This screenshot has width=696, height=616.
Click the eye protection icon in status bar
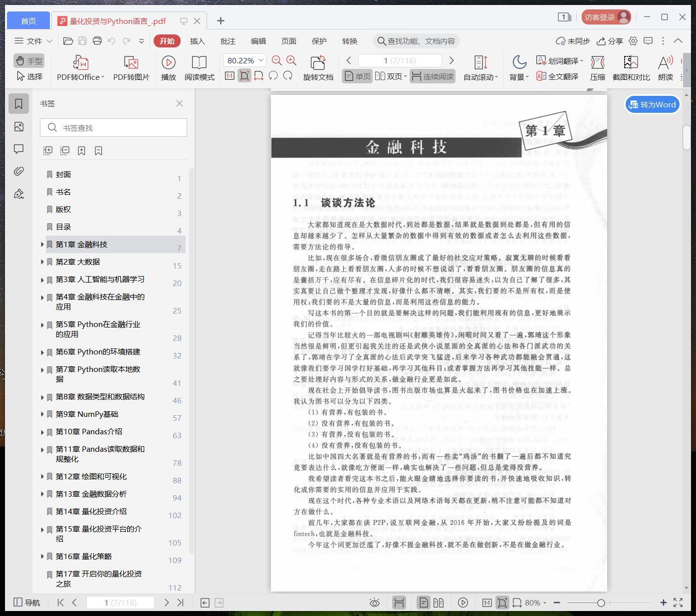(x=374, y=603)
